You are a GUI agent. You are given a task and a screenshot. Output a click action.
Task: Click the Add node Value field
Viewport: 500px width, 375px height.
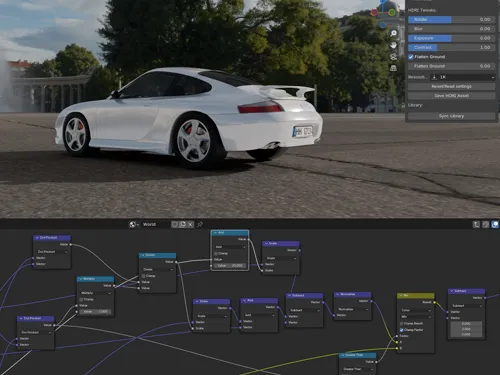pyautogui.click(x=230, y=266)
